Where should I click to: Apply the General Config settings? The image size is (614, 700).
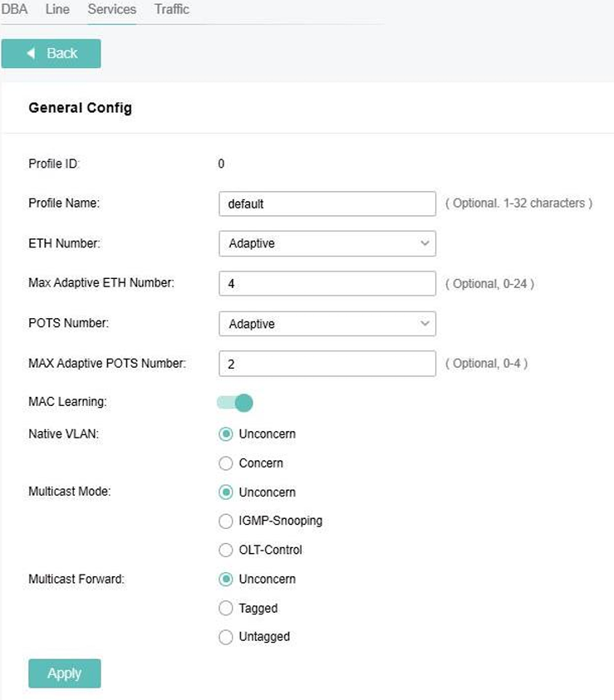point(65,673)
